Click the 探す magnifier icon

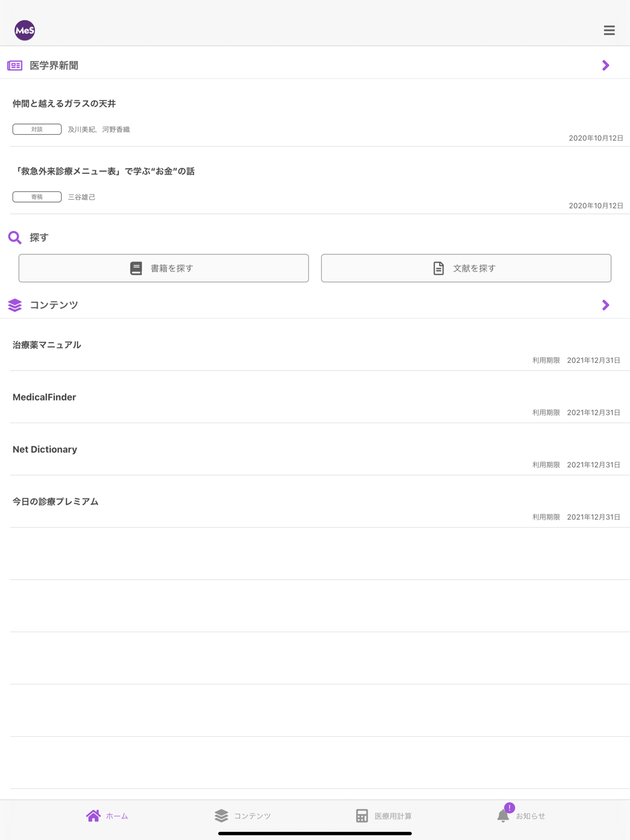14,237
